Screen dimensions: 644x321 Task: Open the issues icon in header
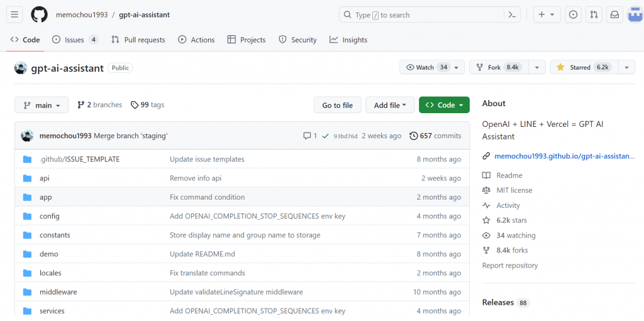pyautogui.click(x=573, y=15)
